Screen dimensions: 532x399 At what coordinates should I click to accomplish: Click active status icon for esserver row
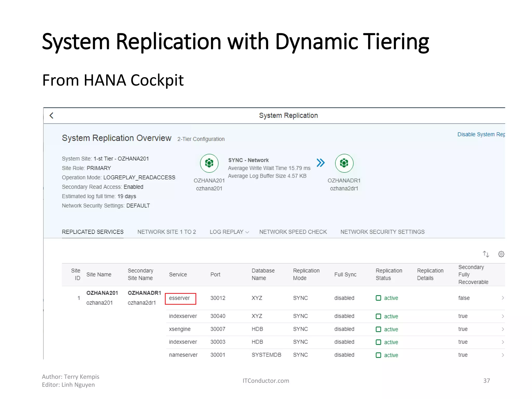(x=378, y=298)
